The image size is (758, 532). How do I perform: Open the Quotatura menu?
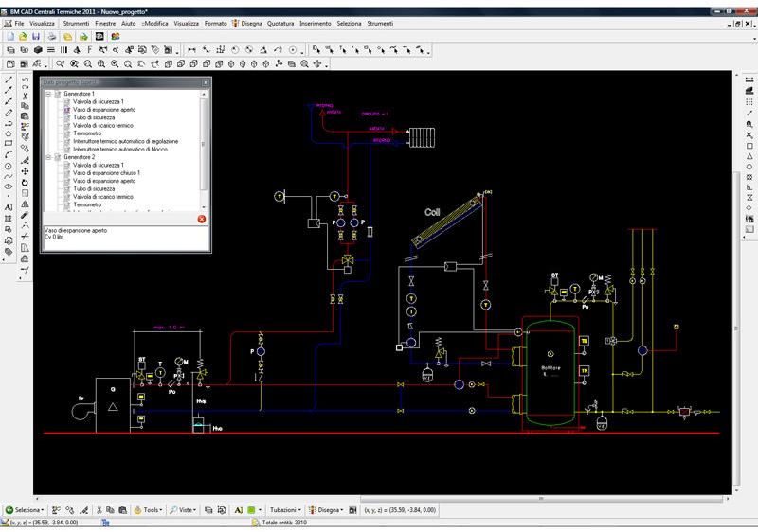pos(280,21)
